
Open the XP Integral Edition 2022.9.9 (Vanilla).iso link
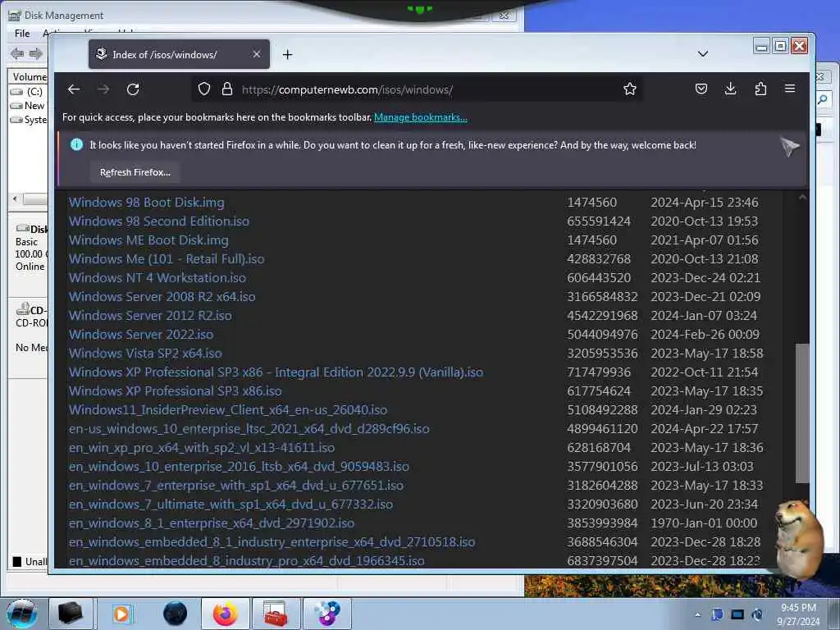pyautogui.click(x=276, y=372)
